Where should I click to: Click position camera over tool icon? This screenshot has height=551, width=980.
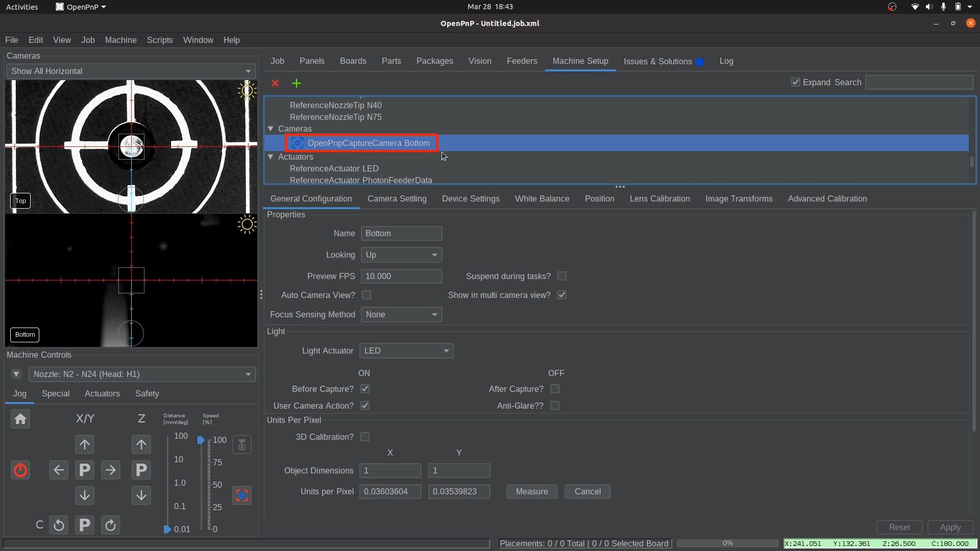coord(242,495)
